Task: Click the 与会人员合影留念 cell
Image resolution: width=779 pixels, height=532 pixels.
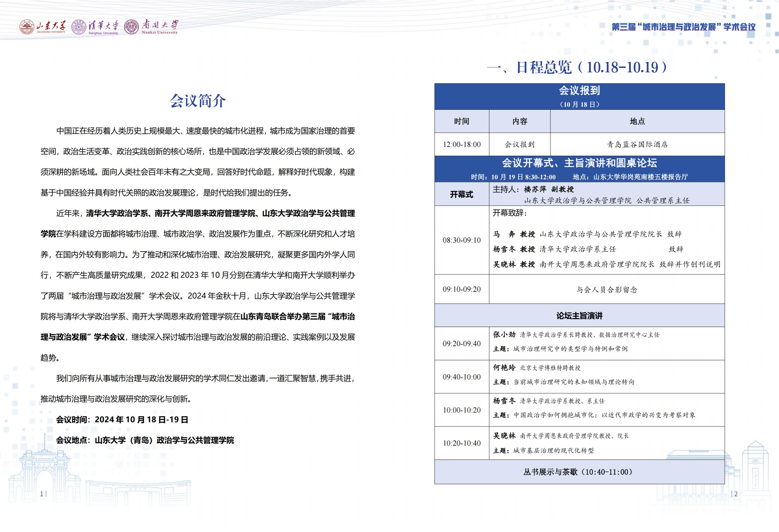Action: pyautogui.click(x=607, y=290)
